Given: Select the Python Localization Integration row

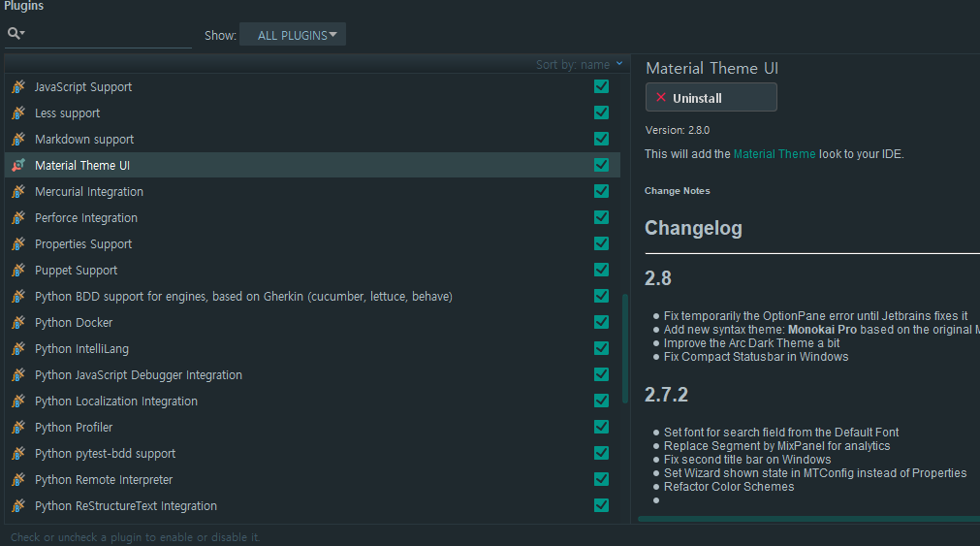Looking at the screenshot, I should pos(312,401).
